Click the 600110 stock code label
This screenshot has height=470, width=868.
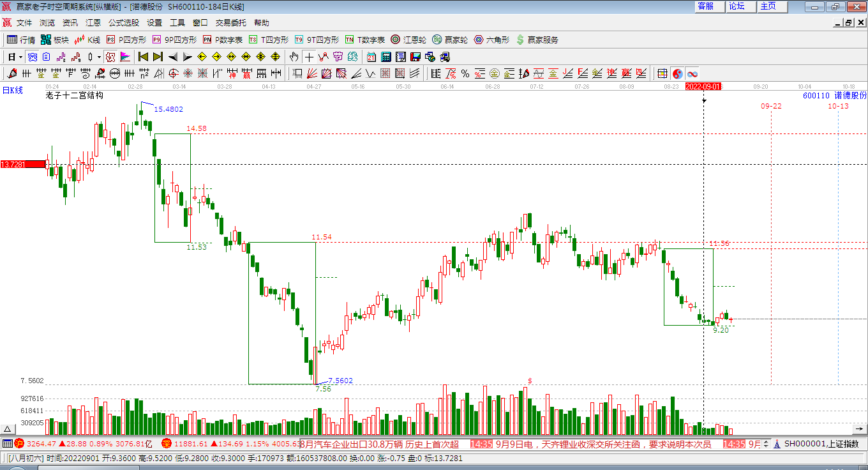[x=816, y=95]
